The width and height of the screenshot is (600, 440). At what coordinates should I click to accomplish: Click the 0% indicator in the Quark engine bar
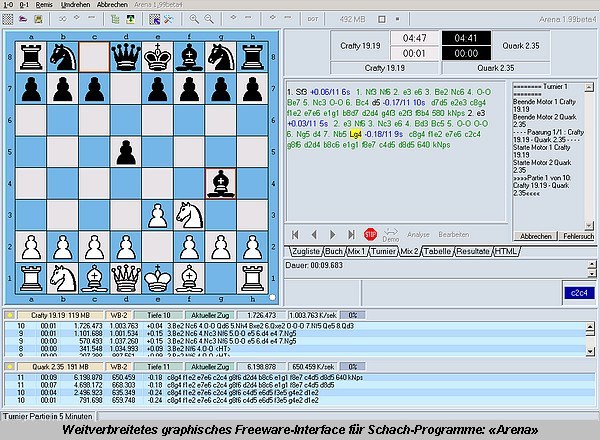352,367
